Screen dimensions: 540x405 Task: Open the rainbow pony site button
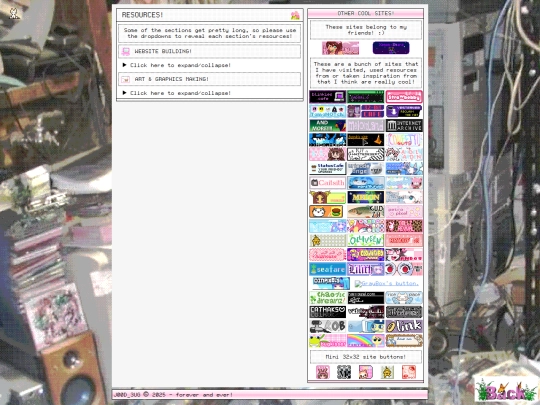click(365, 341)
